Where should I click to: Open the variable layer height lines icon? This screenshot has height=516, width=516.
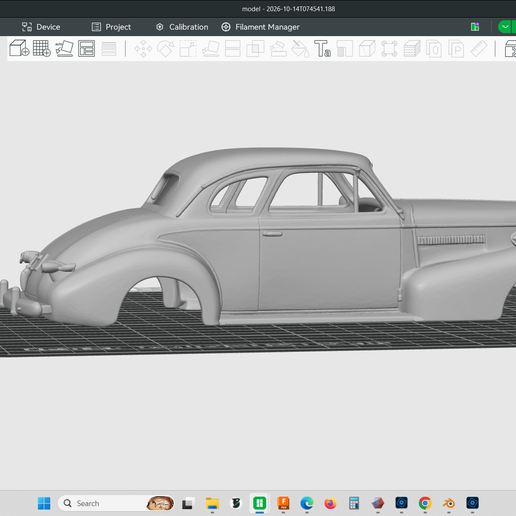coord(109,49)
